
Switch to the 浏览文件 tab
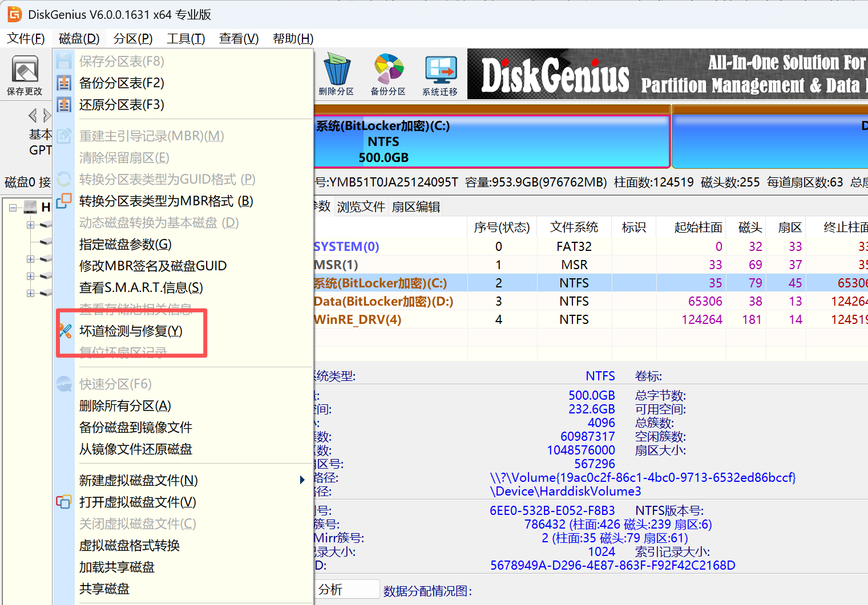(x=361, y=206)
